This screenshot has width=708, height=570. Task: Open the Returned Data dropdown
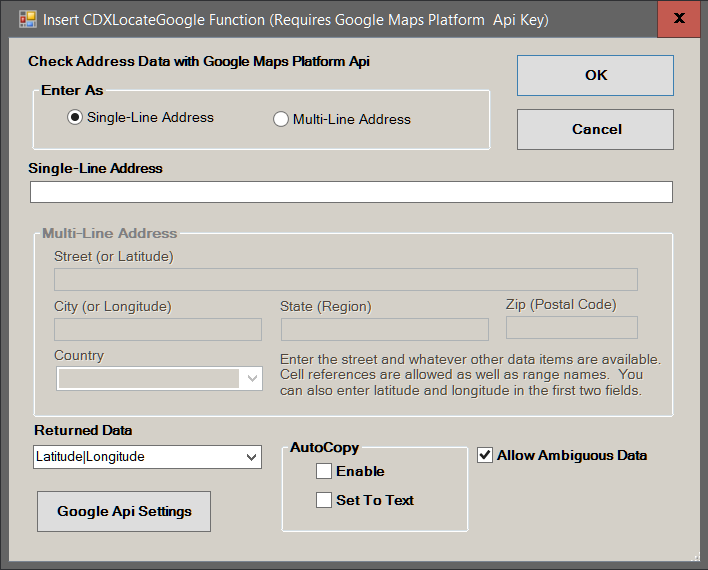pos(252,457)
